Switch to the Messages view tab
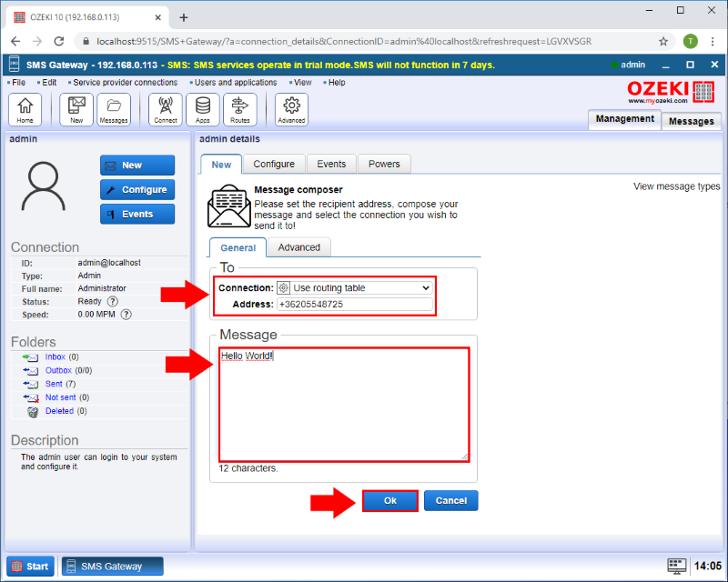The image size is (728, 582). click(692, 121)
